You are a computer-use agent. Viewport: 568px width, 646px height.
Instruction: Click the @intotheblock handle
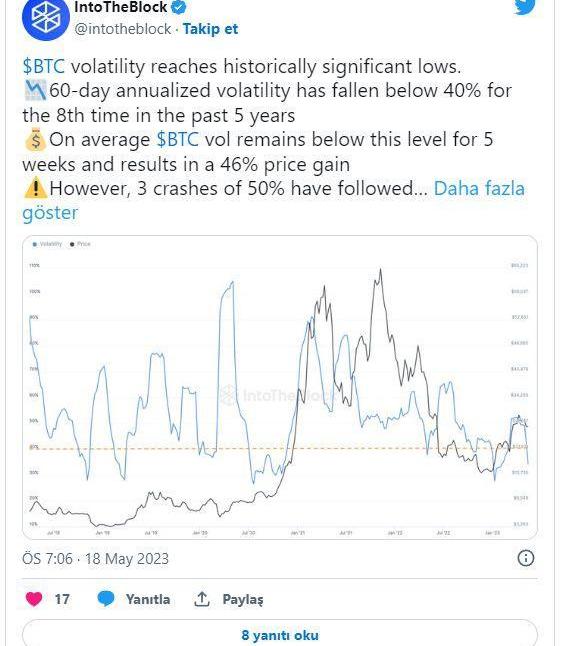(123, 29)
